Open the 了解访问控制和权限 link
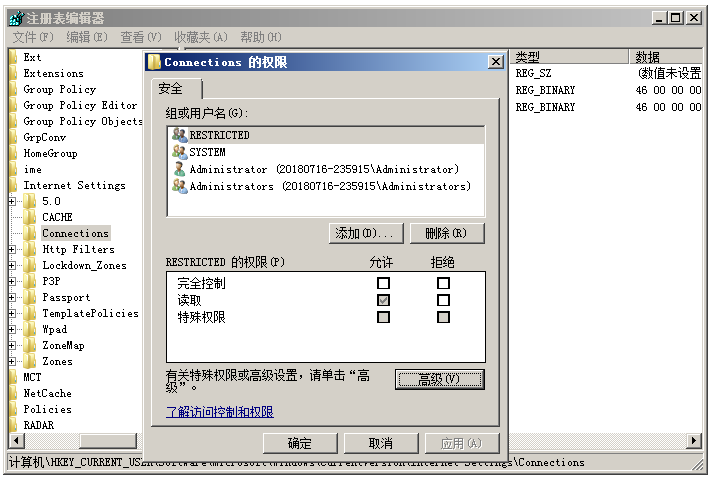 tap(219, 412)
